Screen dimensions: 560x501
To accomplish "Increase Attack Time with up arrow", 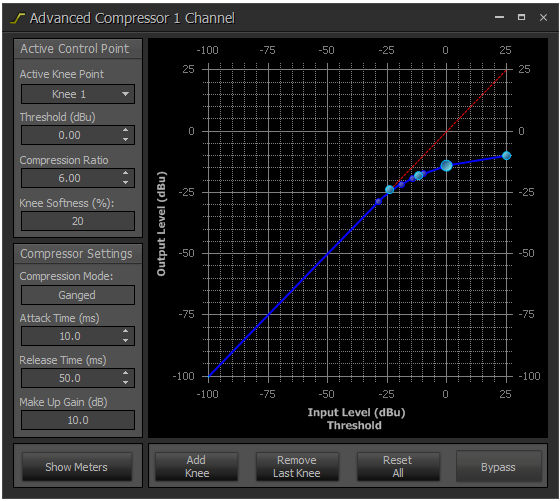I will 125,331.
